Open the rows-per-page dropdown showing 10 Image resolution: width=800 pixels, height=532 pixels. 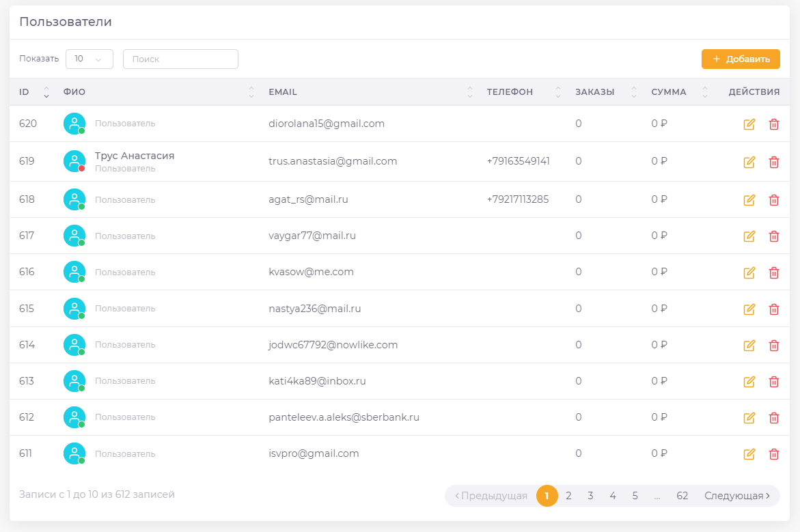pyautogui.click(x=89, y=59)
